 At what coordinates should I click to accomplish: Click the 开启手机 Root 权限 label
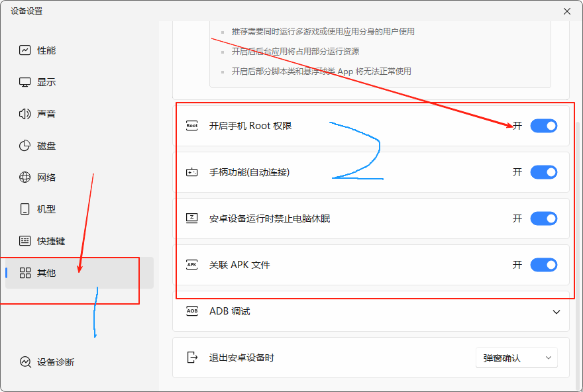(250, 126)
